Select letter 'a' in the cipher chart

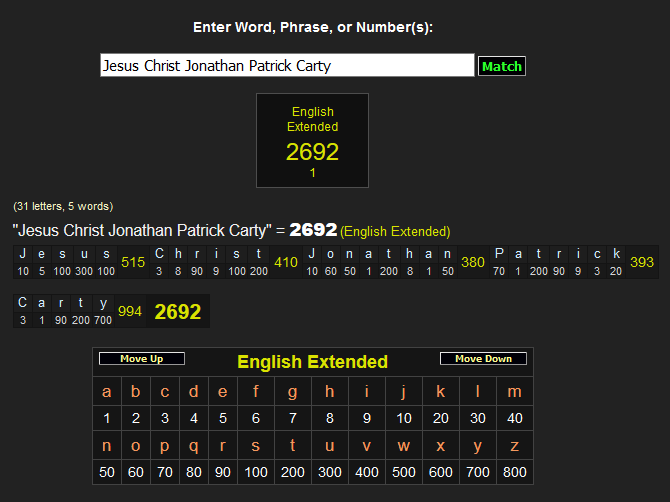tap(107, 391)
